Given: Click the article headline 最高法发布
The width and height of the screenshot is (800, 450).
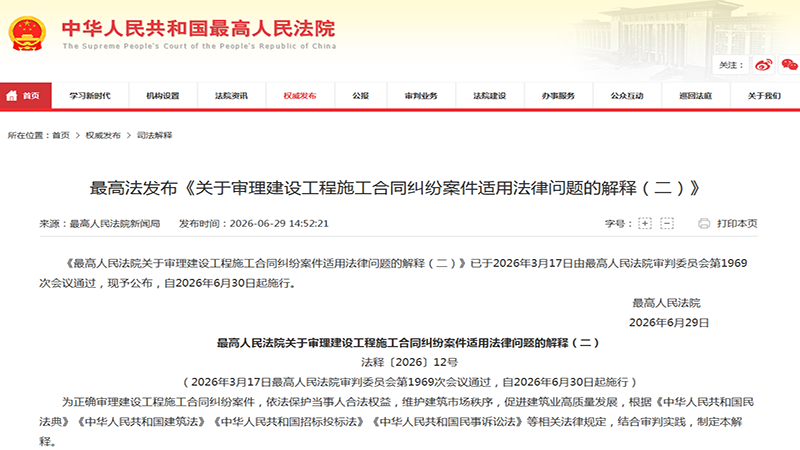Looking at the screenshot, I should pyautogui.click(x=394, y=188).
